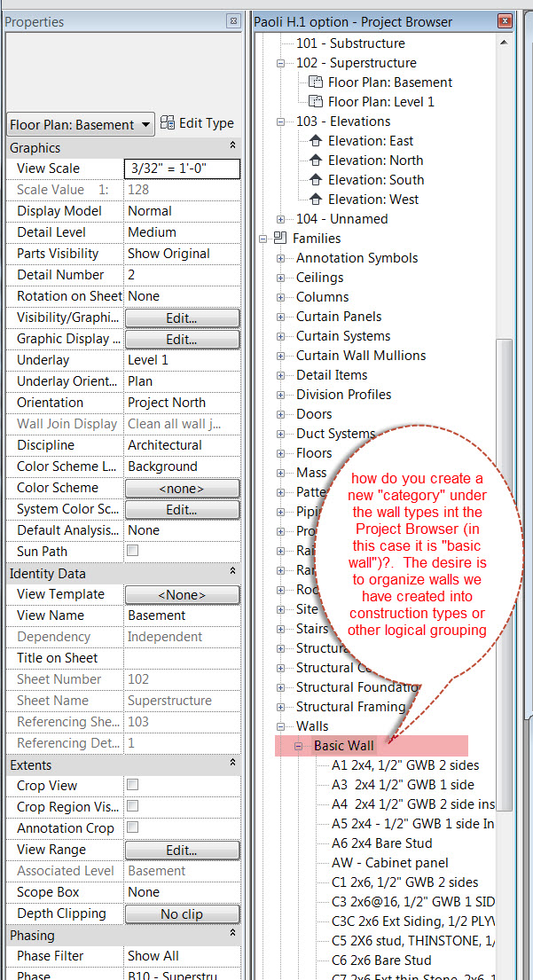This screenshot has height=980, width=533.
Task: Expand the 104 - Unnamed sheet node
Action: click(x=280, y=219)
